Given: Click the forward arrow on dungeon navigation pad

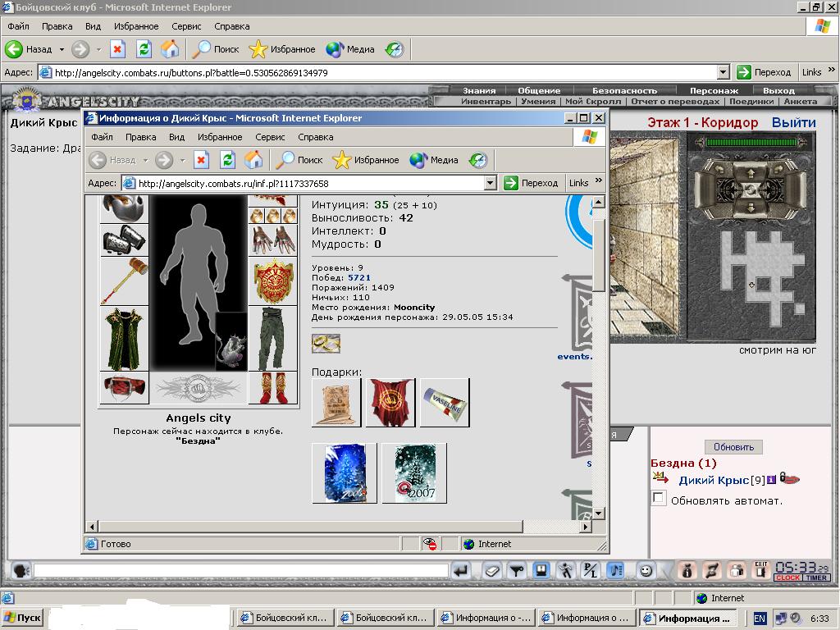Looking at the screenshot, I should (750, 174).
